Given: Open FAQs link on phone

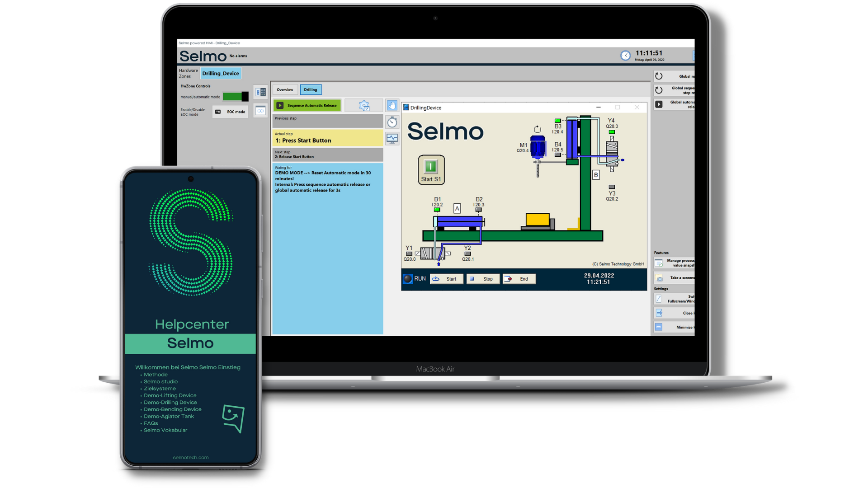Looking at the screenshot, I should [x=151, y=423].
